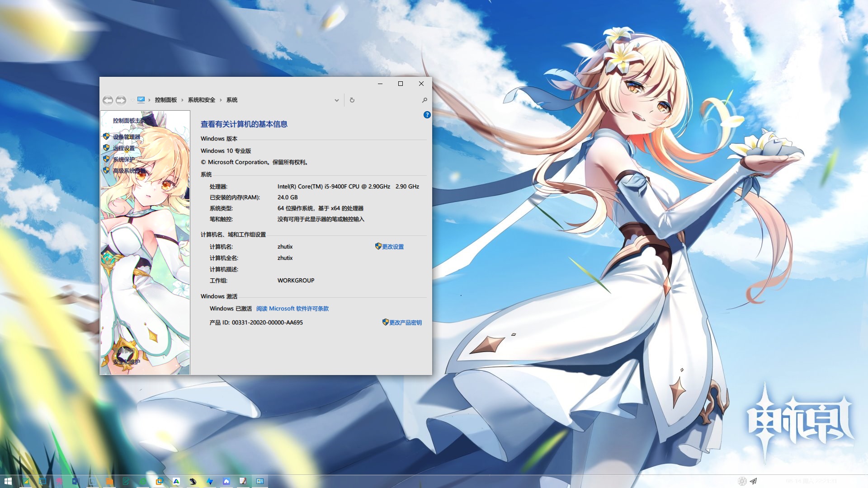
Task: Refresh the System page
Action: [x=352, y=100]
